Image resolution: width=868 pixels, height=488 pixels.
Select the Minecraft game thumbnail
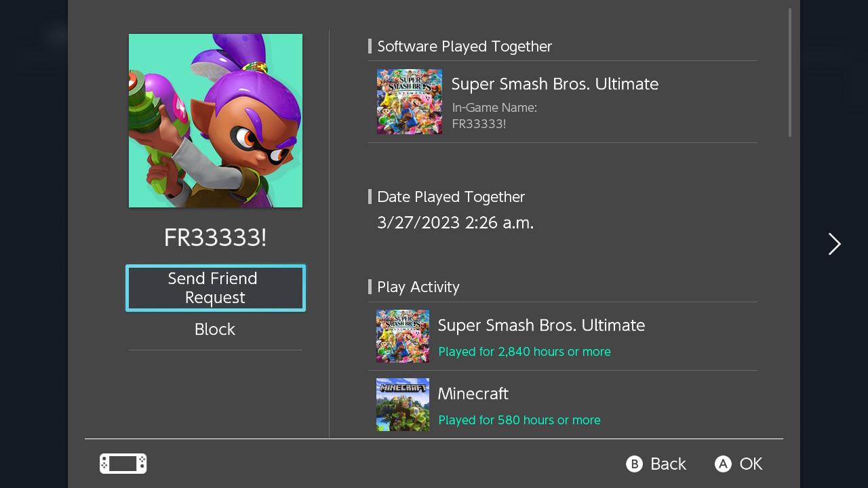pos(403,405)
